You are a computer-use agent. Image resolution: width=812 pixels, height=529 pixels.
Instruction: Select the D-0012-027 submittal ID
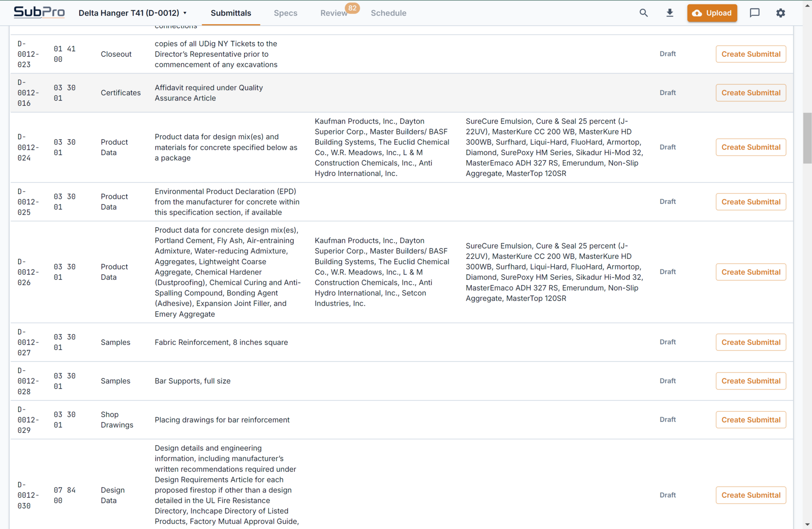(28, 342)
